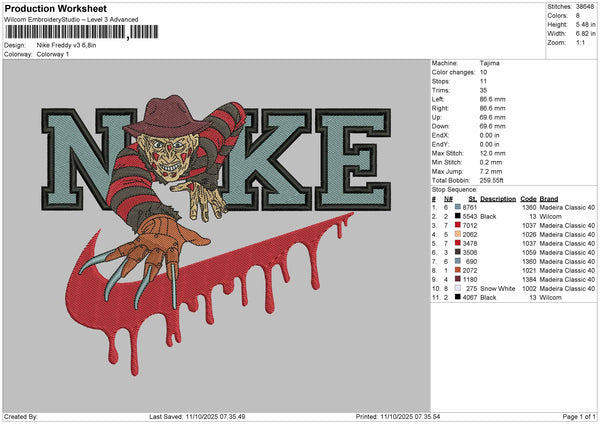Image resolution: width=600 pixels, height=424 pixels.
Task: Select design name 'Nike Freddy v3 6,8in'
Action: [67, 45]
